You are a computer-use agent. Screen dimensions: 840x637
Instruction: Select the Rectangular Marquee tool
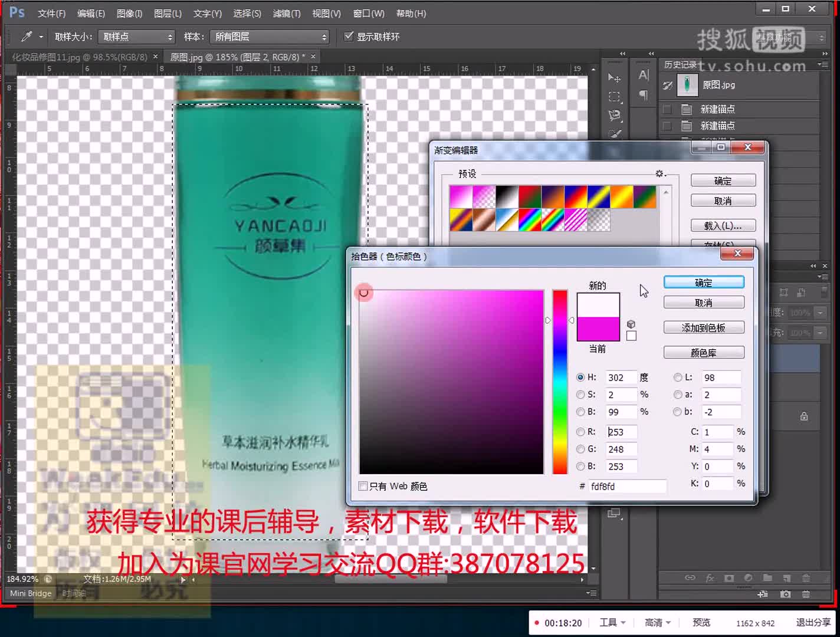[x=614, y=97]
